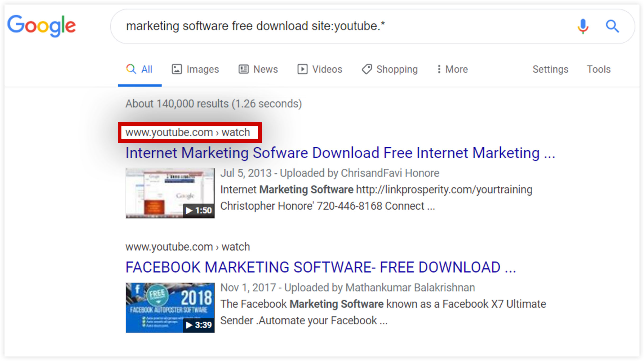This screenshot has width=644, height=361.
Task: Click the Google logo
Action: coord(41,26)
